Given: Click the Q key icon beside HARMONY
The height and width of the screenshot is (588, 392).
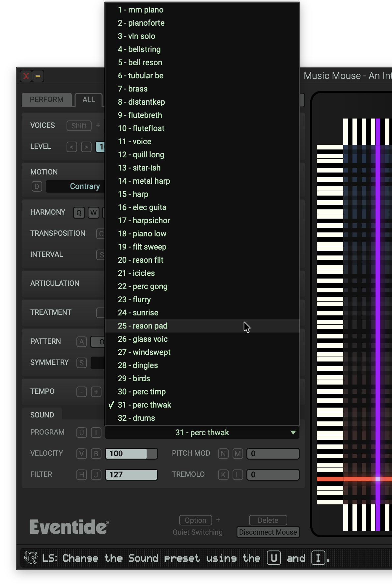Looking at the screenshot, I should click(79, 213).
